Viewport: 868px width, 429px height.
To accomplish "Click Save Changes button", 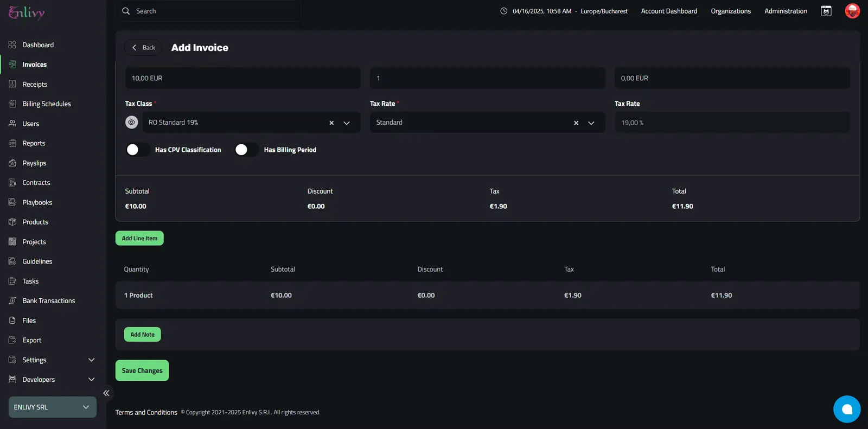I will 142,370.
